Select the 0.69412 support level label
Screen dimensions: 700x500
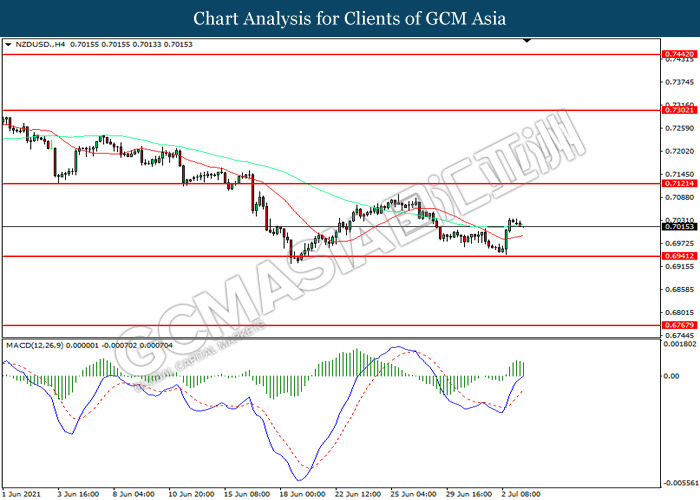click(x=679, y=256)
